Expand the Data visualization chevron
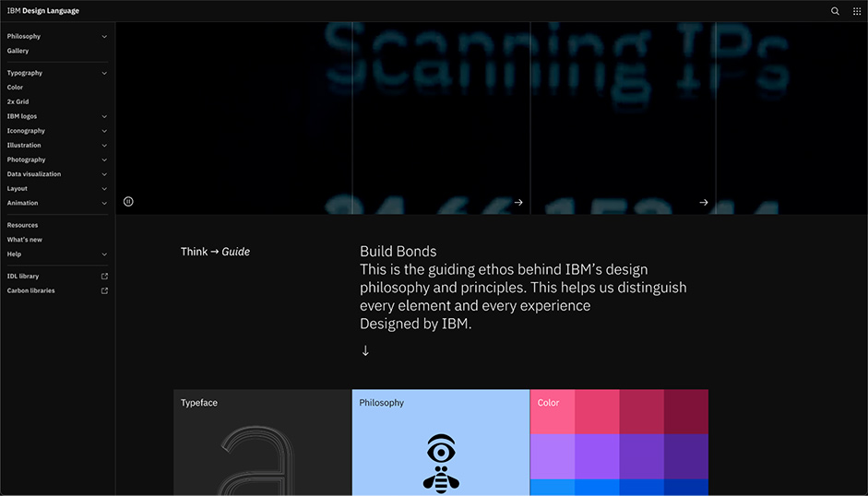868x496 pixels. coord(104,174)
